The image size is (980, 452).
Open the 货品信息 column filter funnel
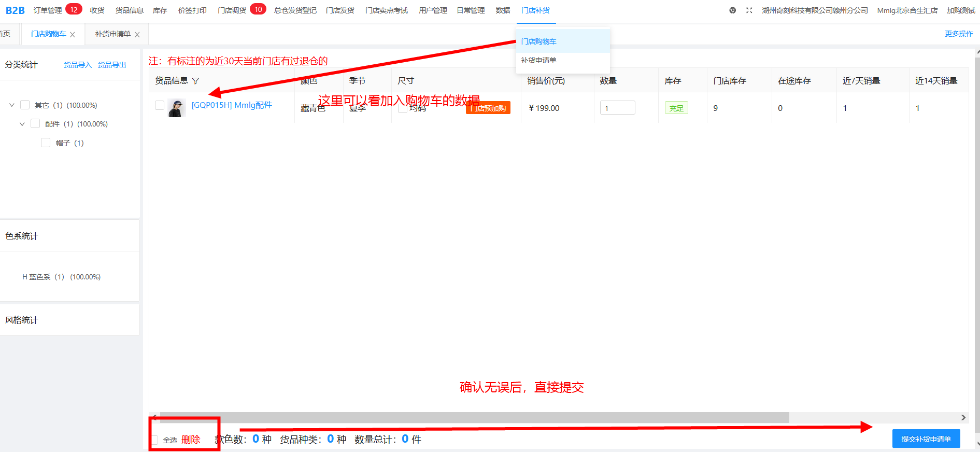pos(195,81)
